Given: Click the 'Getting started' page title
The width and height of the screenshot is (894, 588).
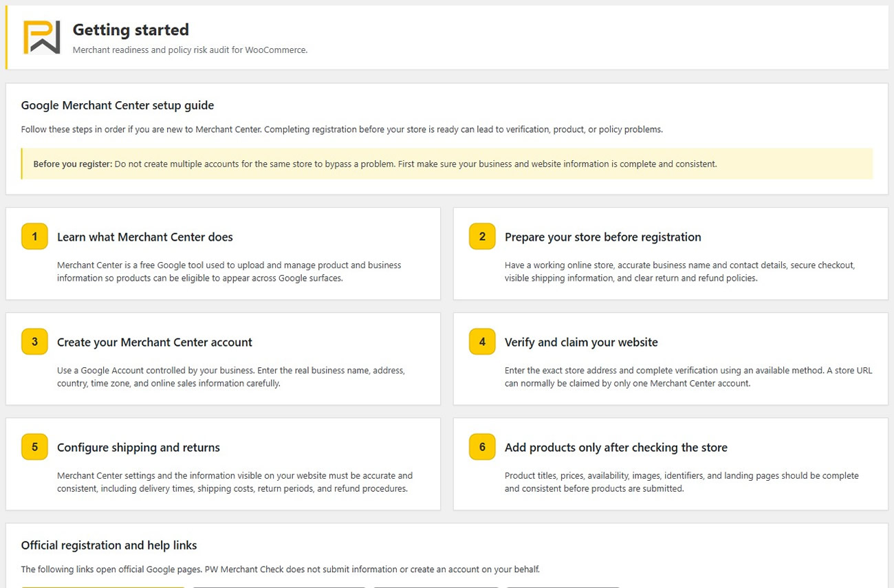Looking at the screenshot, I should click(x=131, y=30).
